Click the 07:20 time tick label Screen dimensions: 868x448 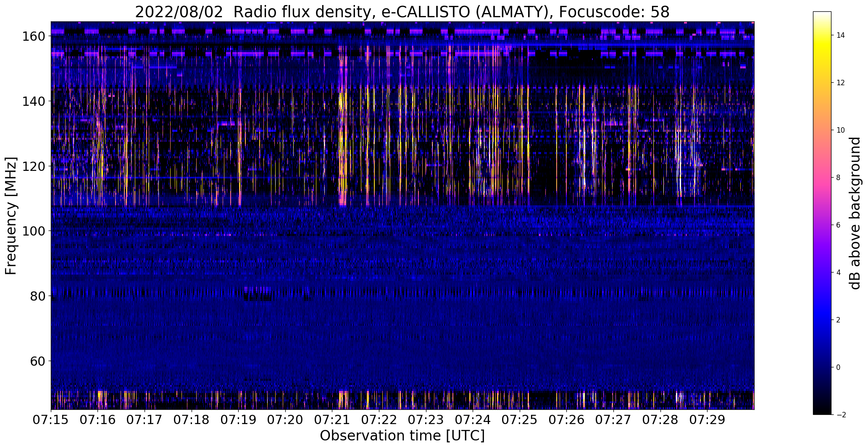[x=286, y=420]
